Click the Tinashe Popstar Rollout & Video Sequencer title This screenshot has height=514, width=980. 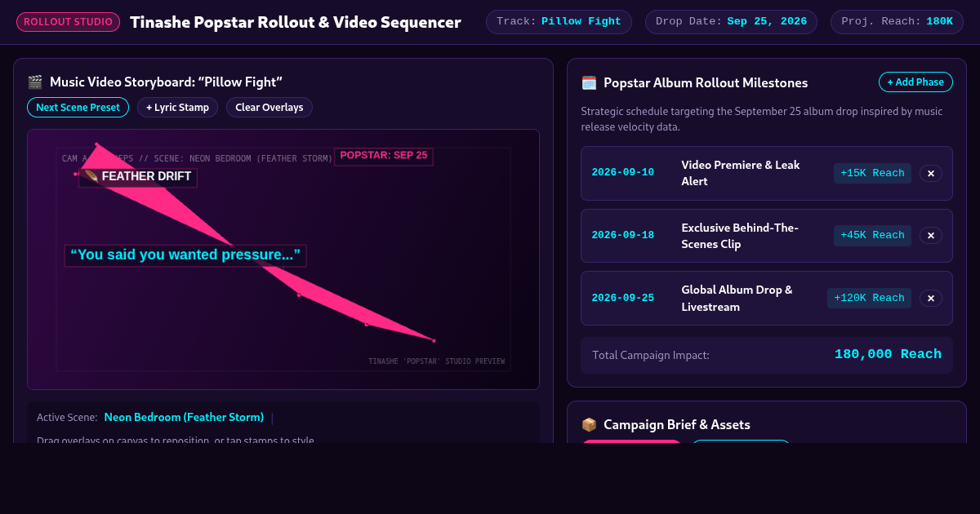coord(296,22)
